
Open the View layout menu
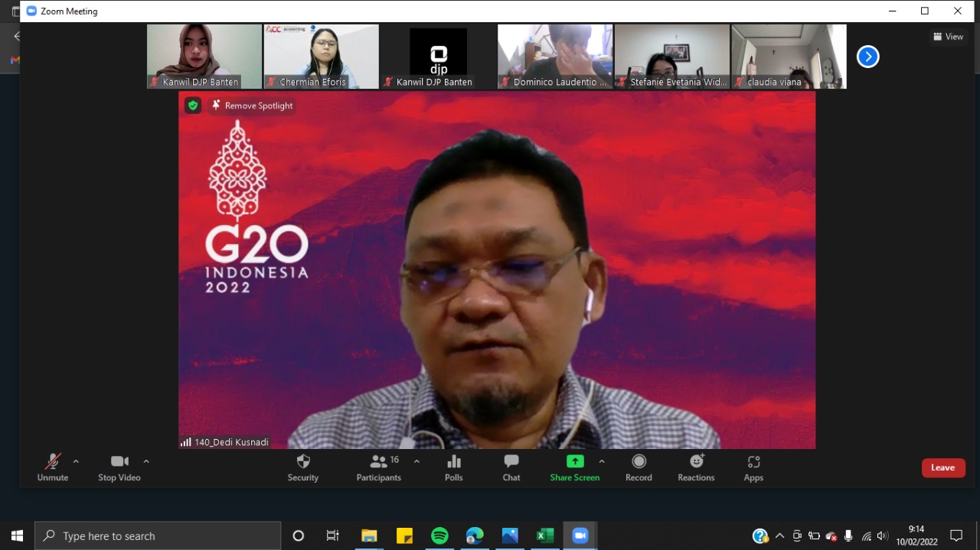[x=948, y=37]
